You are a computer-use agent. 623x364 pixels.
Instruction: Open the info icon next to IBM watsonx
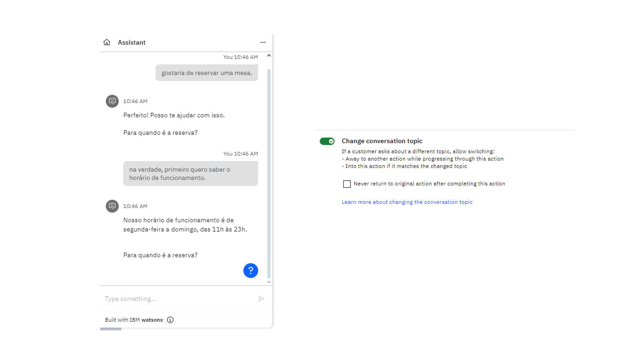tap(170, 320)
